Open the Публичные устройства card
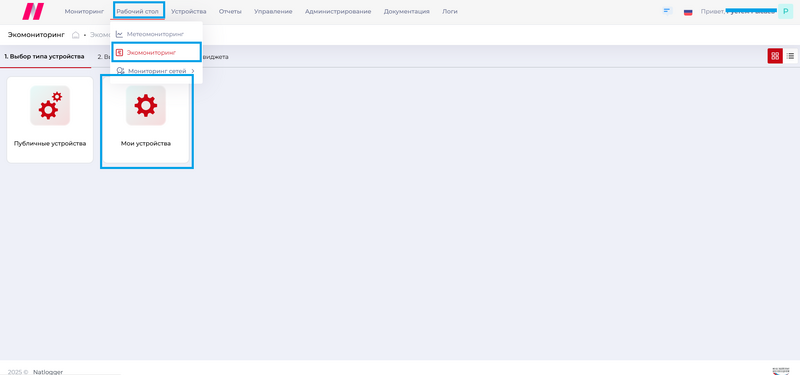The width and height of the screenshot is (800, 375). [x=50, y=120]
